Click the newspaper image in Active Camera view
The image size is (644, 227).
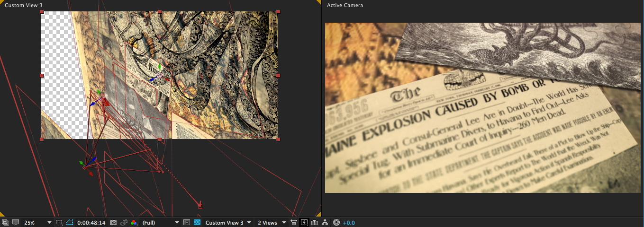(483, 108)
